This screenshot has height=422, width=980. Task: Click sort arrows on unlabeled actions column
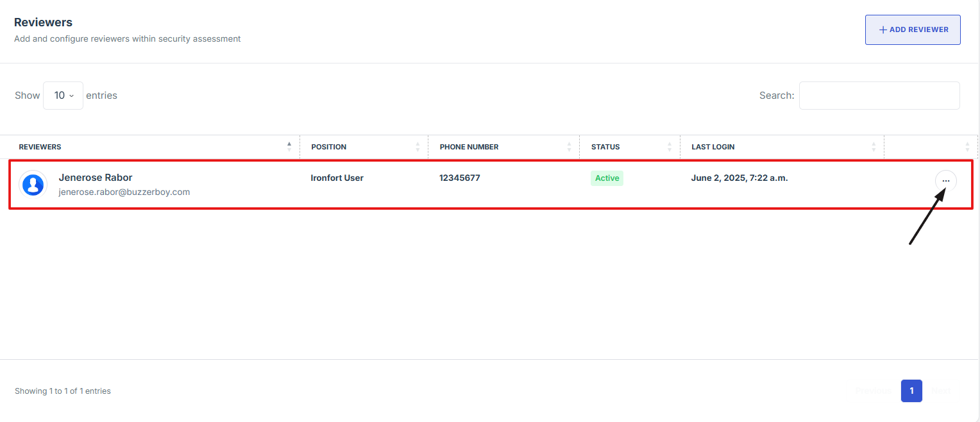click(x=968, y=147)
